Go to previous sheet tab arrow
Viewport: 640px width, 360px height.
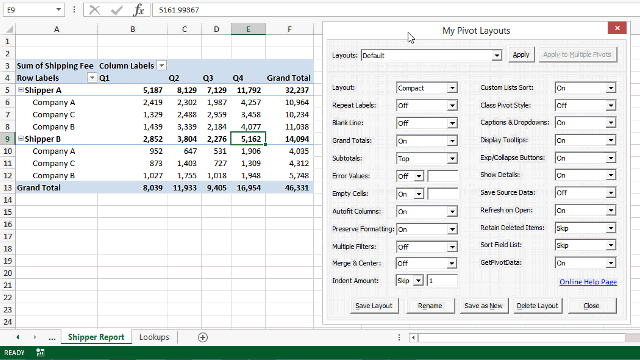click(18, 337)
